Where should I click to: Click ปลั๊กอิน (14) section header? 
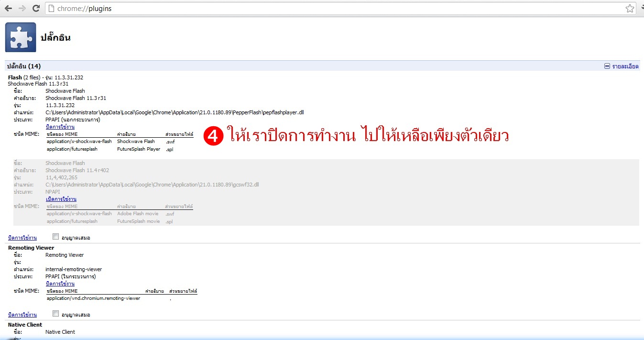point(24,66)
